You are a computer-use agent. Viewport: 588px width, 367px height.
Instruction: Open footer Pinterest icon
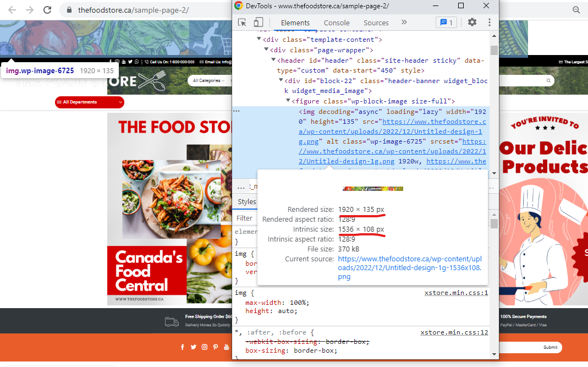(x=216, y=347)
